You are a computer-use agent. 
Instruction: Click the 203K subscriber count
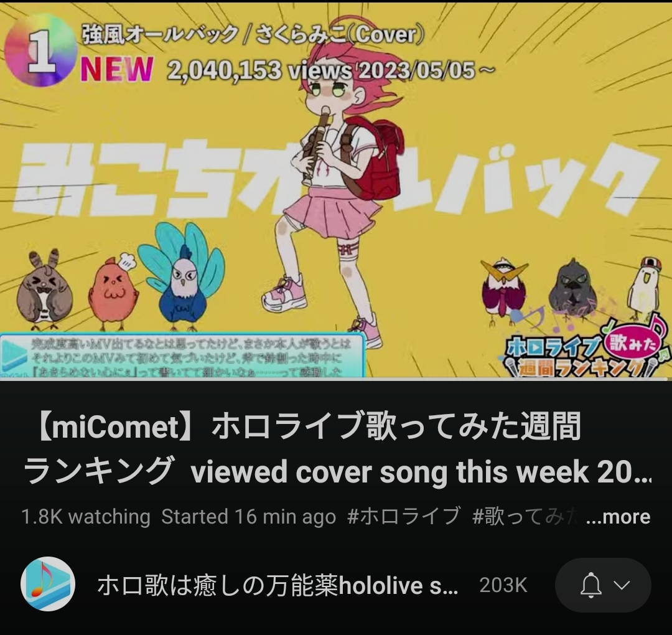point(503,585)
